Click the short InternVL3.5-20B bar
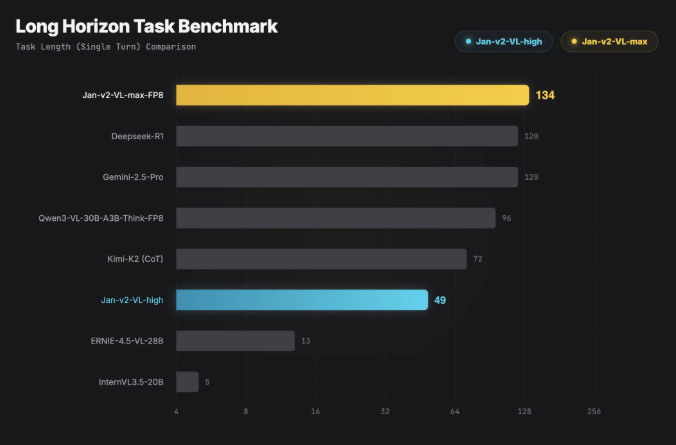The width and height of the screenshot is (676, 445). pos(187,382)
